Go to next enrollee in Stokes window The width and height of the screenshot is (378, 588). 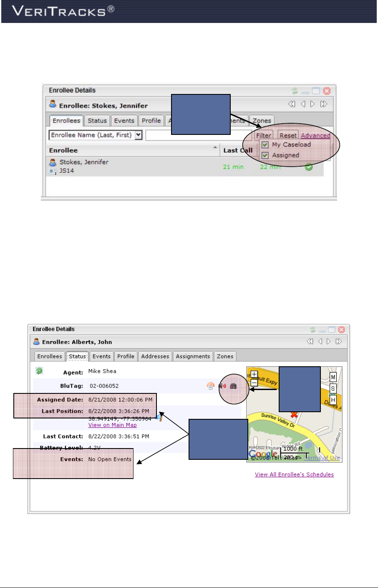click(312, 104)
